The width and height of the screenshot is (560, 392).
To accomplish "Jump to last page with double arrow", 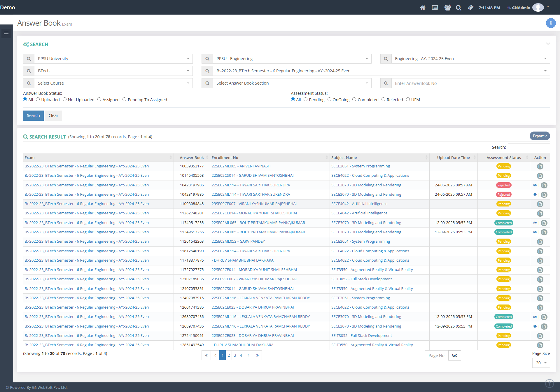I will click(257, 355).
